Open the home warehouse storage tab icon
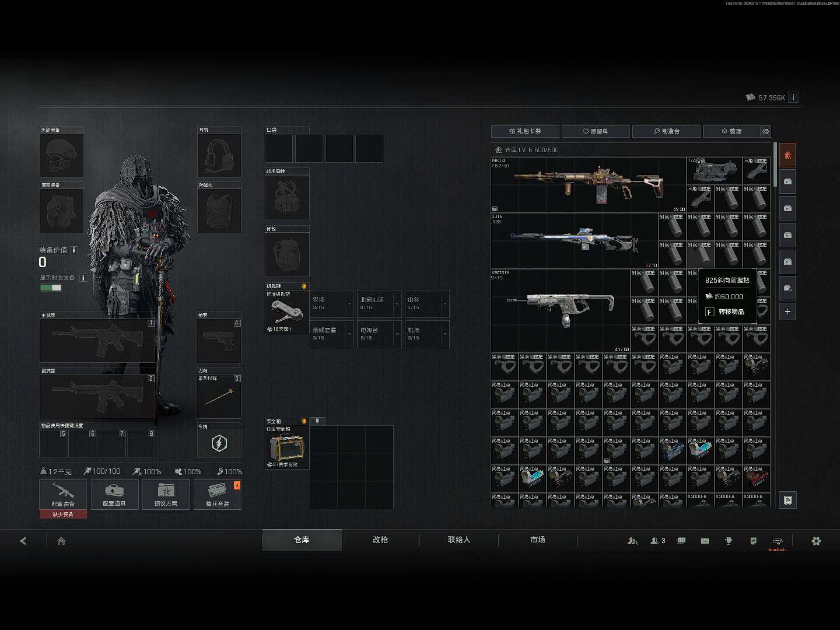The image size is (840, 630). click(x=787, y=155)
